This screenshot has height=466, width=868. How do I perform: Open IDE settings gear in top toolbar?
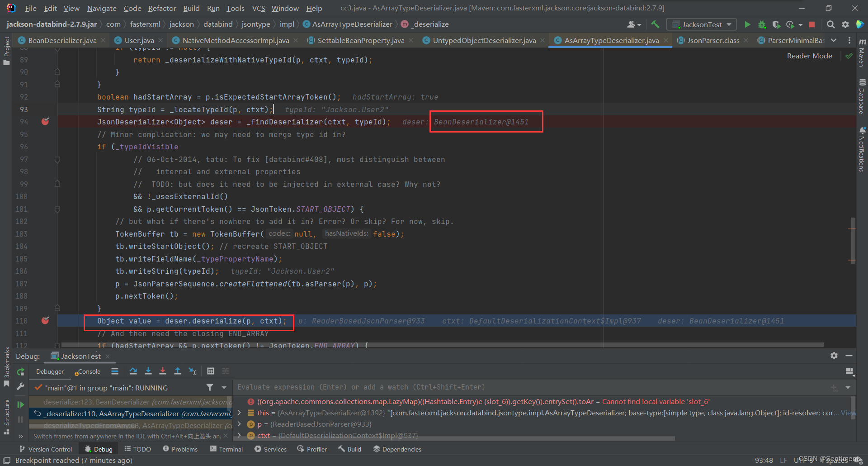point(845,24)
